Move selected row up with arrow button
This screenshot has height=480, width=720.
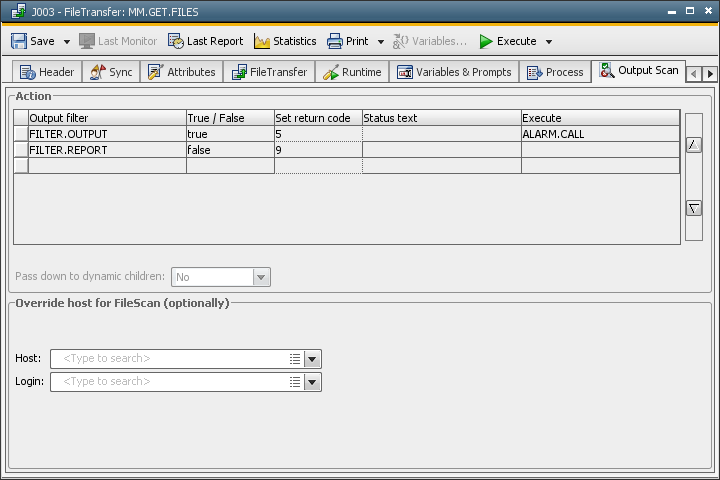(x=693, y=145)
